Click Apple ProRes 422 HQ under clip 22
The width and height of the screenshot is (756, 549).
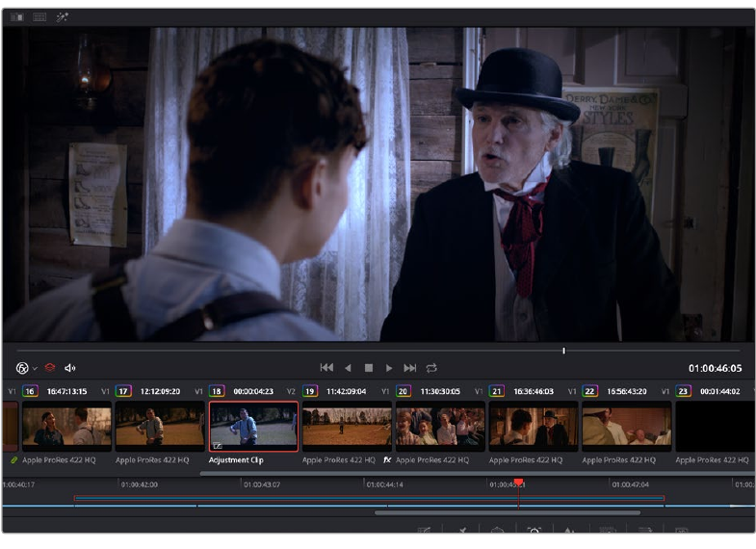tap(619, 460)
